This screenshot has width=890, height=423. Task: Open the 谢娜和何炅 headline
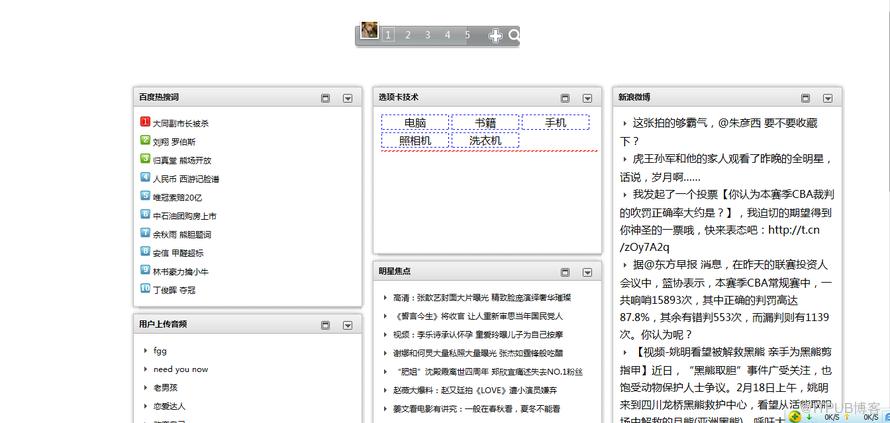click(478, 353)
